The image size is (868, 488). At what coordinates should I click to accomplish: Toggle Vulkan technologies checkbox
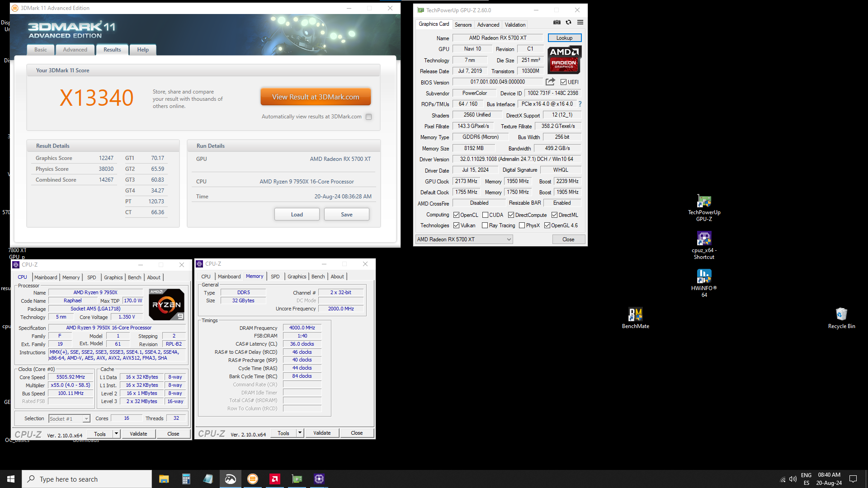point(457,225)
